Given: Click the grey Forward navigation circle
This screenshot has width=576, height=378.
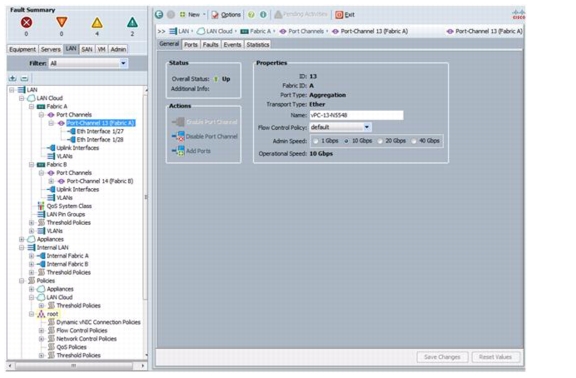Looking at the screenshot, I should click(x=171, y=14).
